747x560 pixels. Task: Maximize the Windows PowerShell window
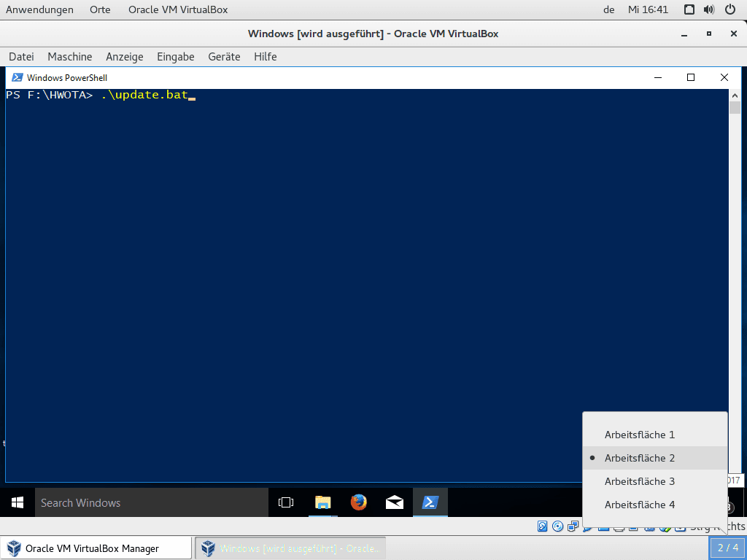[x=691, y=77]
